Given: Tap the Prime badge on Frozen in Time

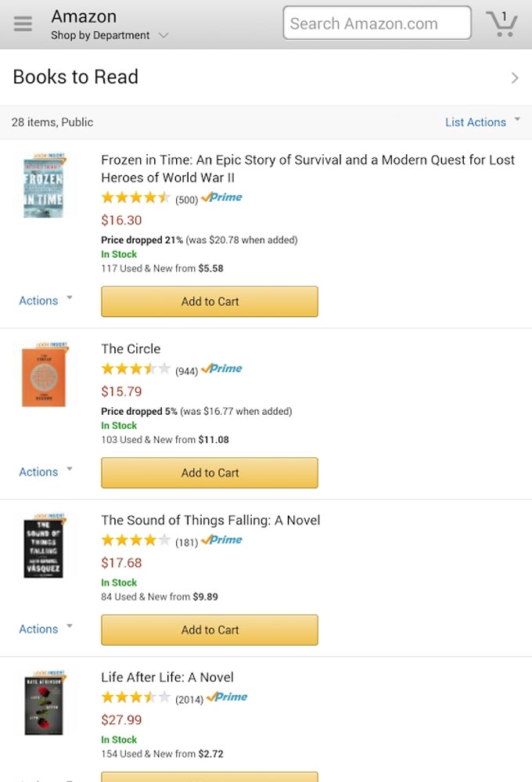Looking at the screenshot, I should coord(221,198).
